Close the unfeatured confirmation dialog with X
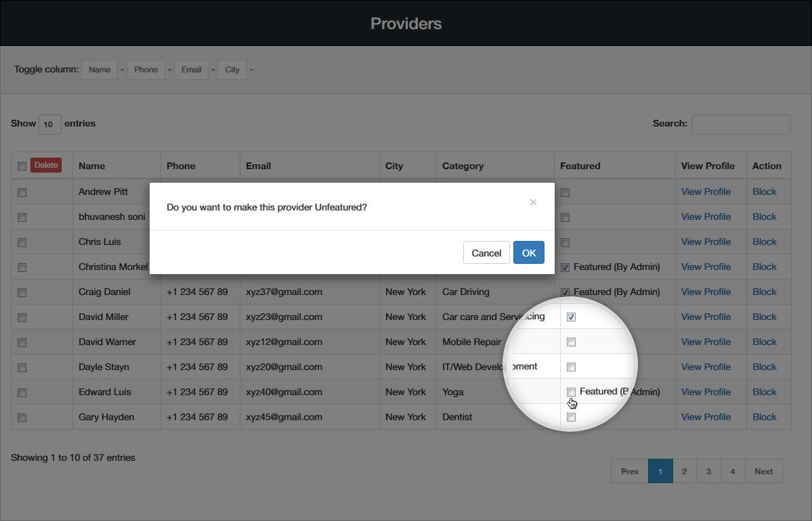This screenshot has width=812, height=521. click(x=533, y=202)
